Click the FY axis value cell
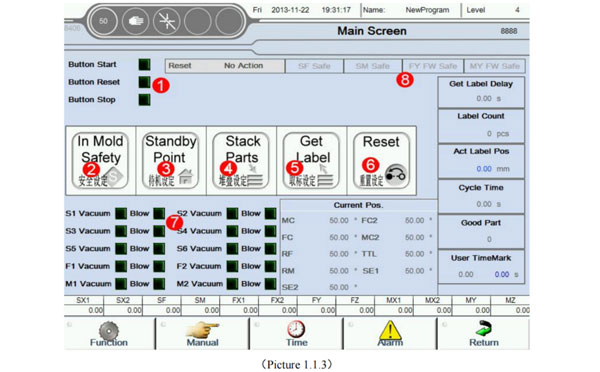This screenshot has height=372, width=600. point(316,310)
